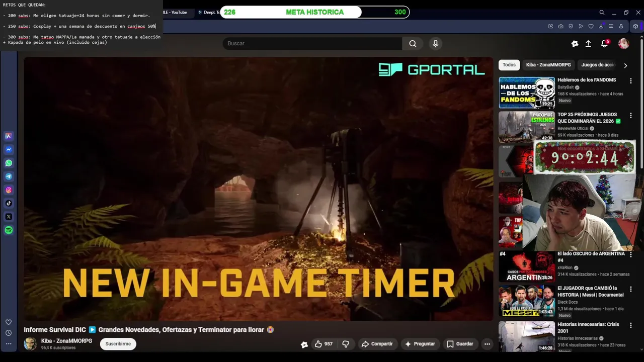
Task: Open sidebar heart bookmarks panel
Action: (x=9, y=322)
